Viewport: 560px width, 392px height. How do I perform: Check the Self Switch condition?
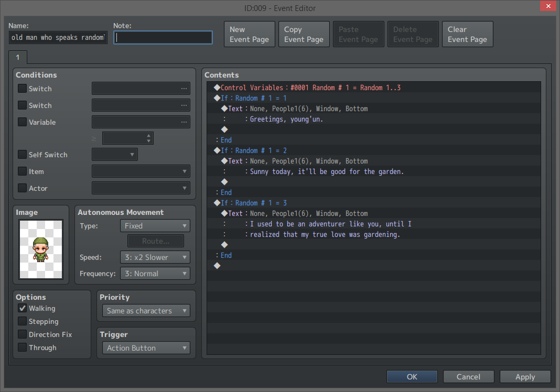(22, 154)
